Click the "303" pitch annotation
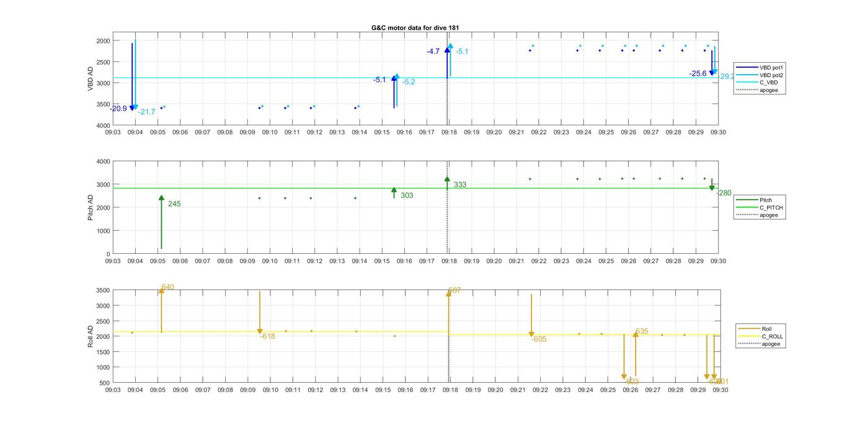 coord(407,195)
